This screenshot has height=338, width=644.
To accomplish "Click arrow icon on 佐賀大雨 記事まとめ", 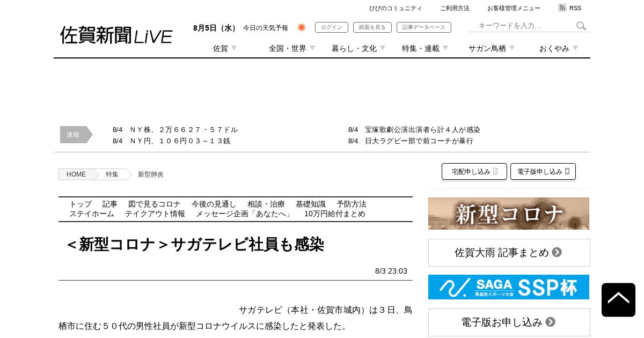I will click(557, 252).
